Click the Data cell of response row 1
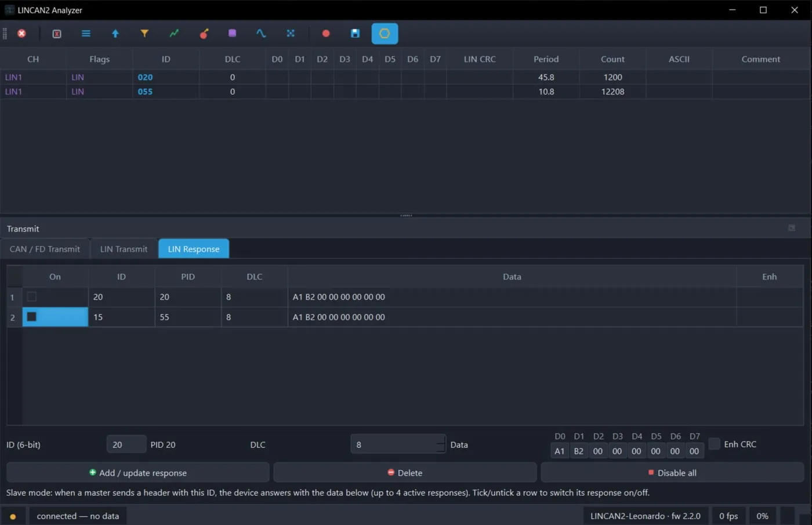 click(x=512, y=297)
